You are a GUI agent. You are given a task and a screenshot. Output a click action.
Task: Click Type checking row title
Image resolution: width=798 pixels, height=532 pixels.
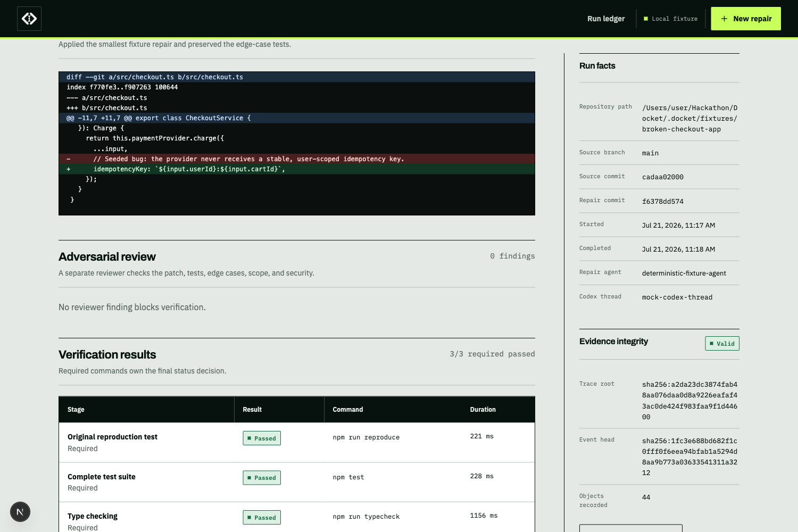tap(93, 516)
